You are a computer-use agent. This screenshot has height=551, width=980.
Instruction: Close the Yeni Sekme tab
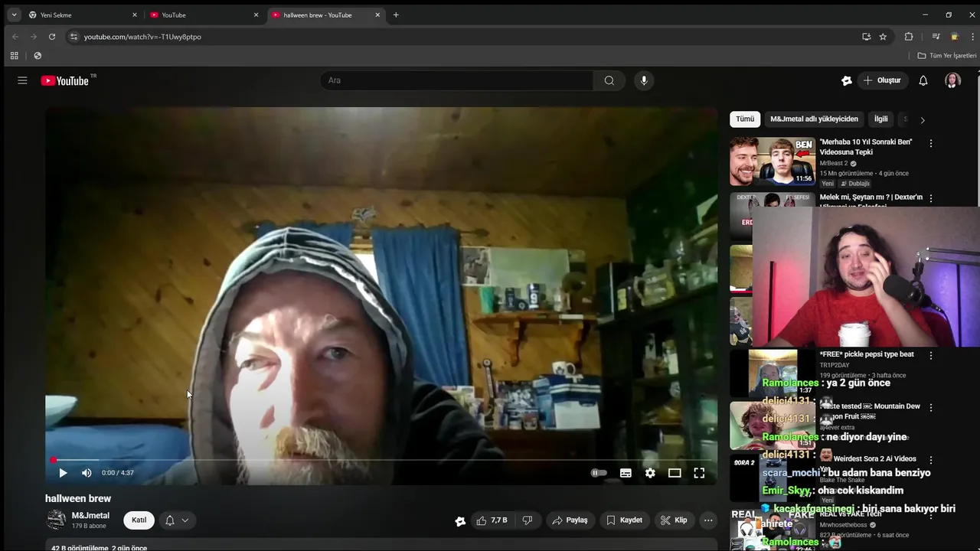point(135,15)
